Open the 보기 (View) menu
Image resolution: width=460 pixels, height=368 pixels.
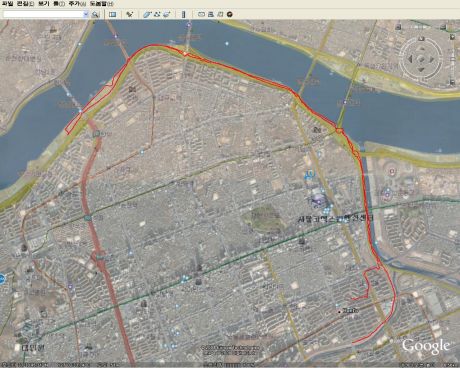(43, 4)
